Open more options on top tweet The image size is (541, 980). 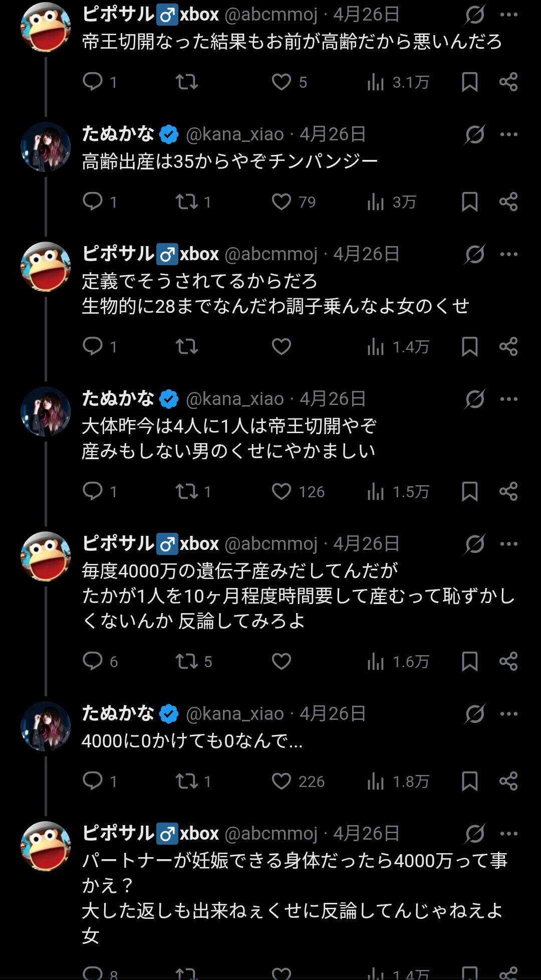pyautogui.click(x=509, y=15)
